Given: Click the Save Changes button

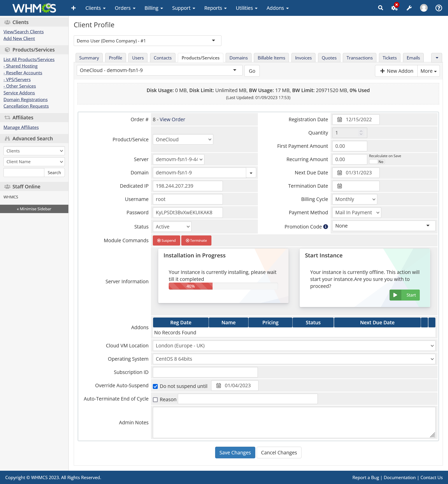Looking at the screenshot, I should 235,452.
